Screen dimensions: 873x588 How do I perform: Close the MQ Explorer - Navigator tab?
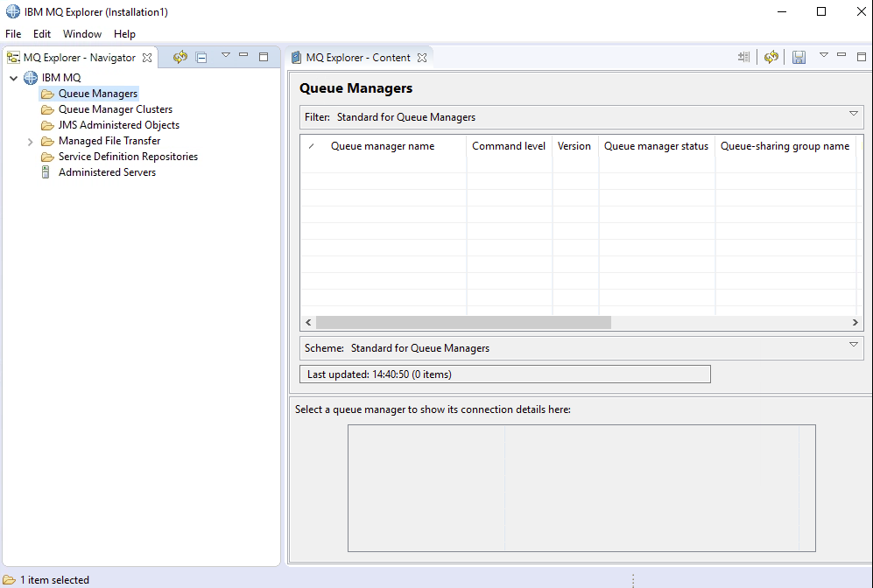coord(147,57)
